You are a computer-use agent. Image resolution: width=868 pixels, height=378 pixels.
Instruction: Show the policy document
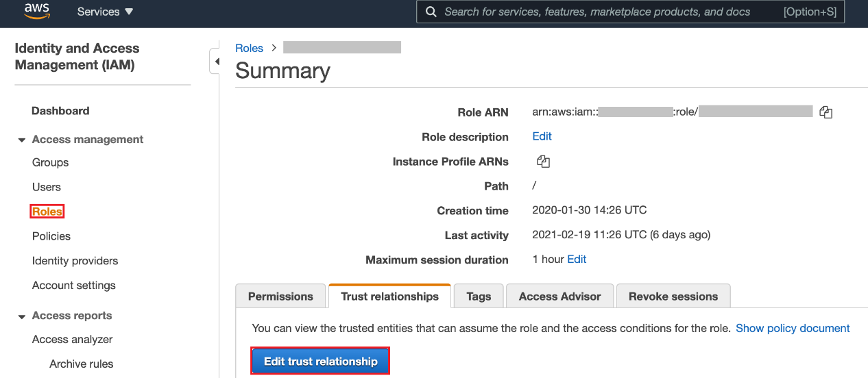[x=793, y=328]
